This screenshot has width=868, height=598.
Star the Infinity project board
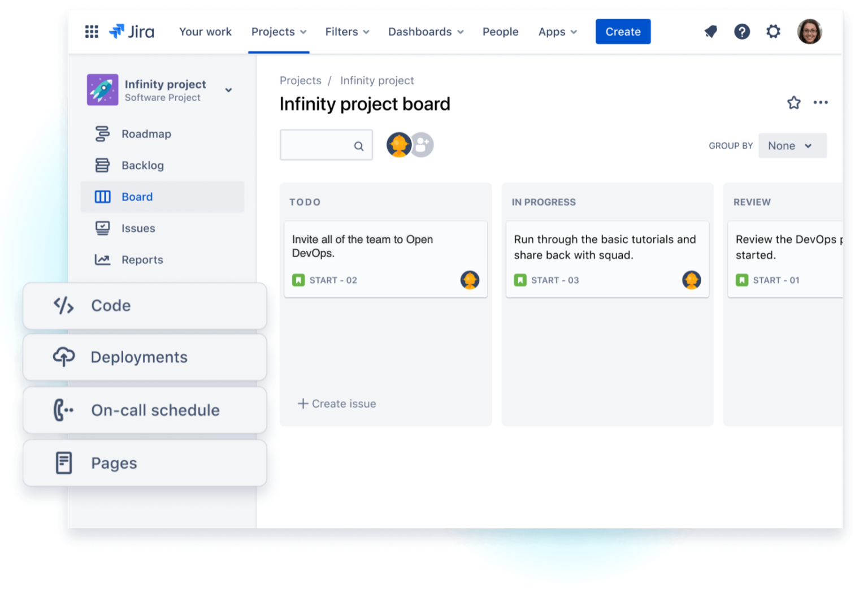(794, 103)
